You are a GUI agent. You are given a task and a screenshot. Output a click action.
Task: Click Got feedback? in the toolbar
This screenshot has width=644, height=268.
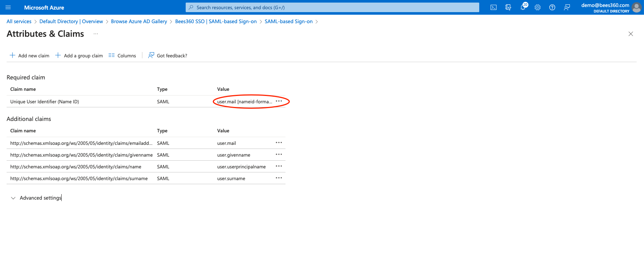point(167,56)
